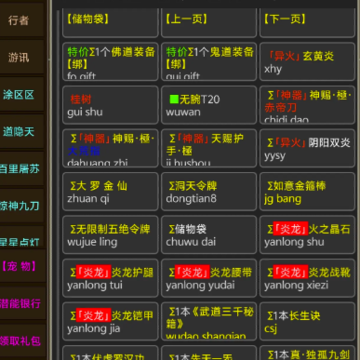The height and width of the screenshot is (360, 360).
Task: Click the 【储物袋】 button
Action: 110,23
